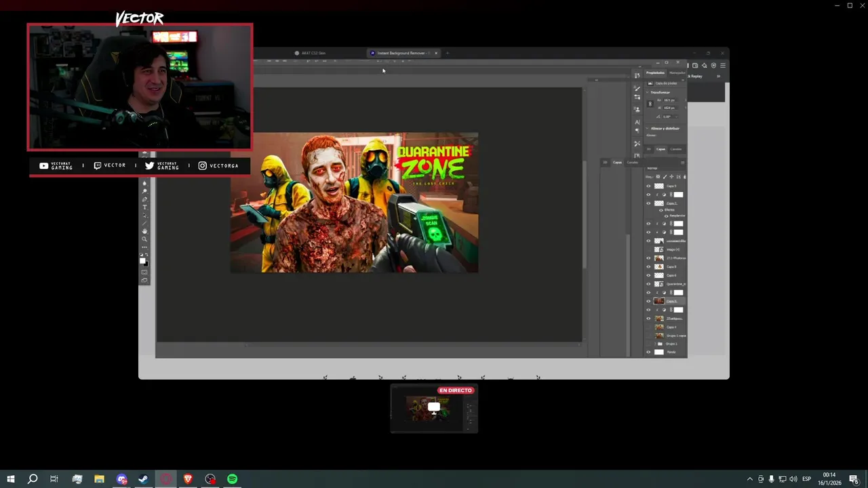Select the Hand tool in Photoshop toolbar
Image resolution: width=868 pixels, height=488 pixels.
coord(144,231)
